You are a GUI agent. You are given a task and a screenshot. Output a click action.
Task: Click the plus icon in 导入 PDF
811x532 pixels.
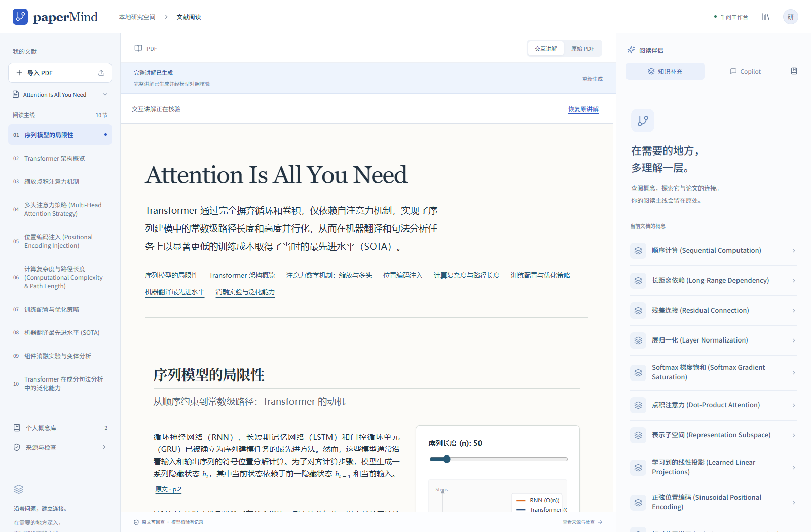19,73
